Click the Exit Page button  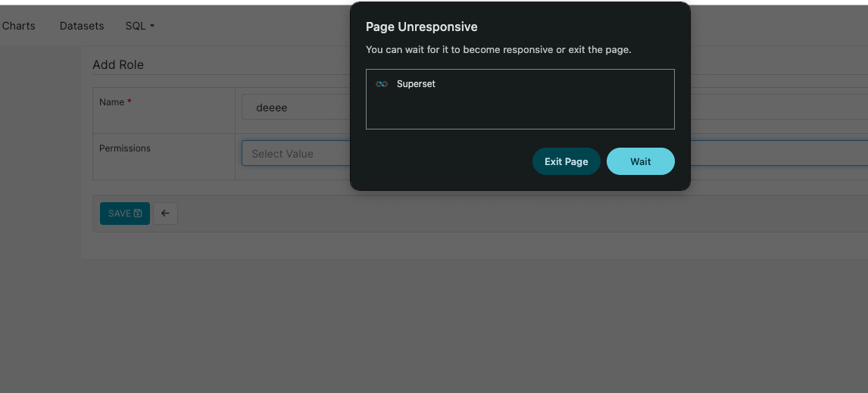point(566,161)
